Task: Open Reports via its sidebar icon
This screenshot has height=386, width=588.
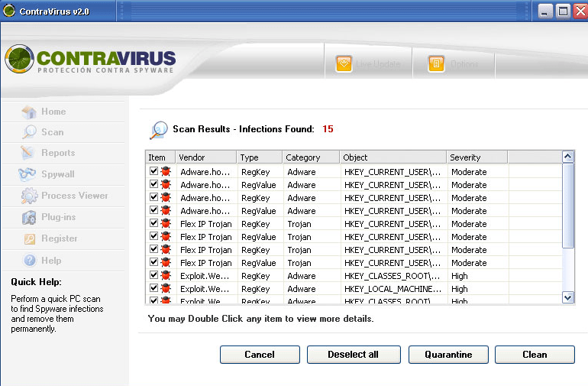Action: [29, 153]
